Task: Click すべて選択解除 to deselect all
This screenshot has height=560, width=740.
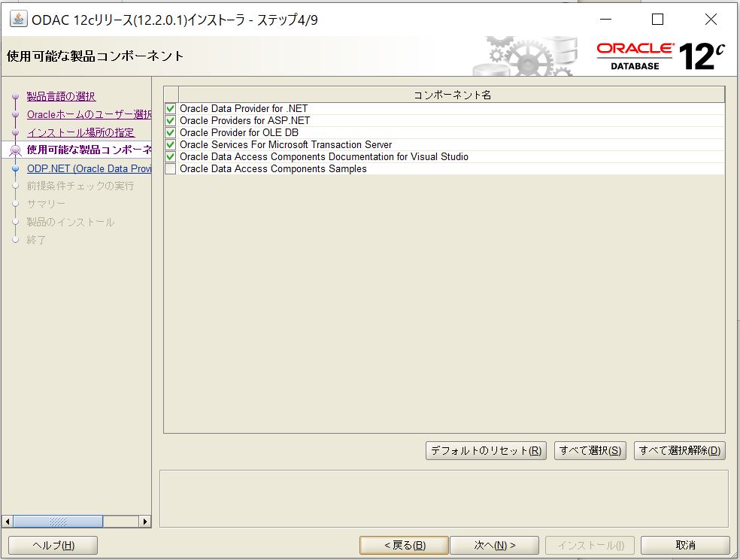Action: pos(679,450)
